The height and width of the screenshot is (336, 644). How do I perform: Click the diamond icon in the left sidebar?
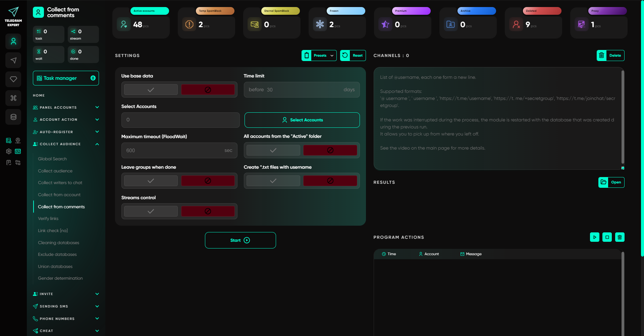coord(13,79)
